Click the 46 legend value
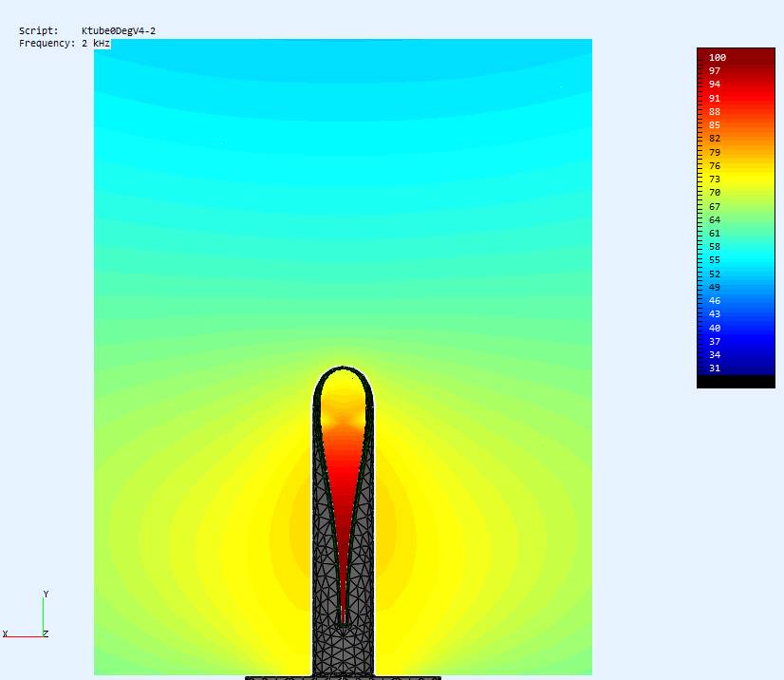The image size is (784, 680). point(715,301)
